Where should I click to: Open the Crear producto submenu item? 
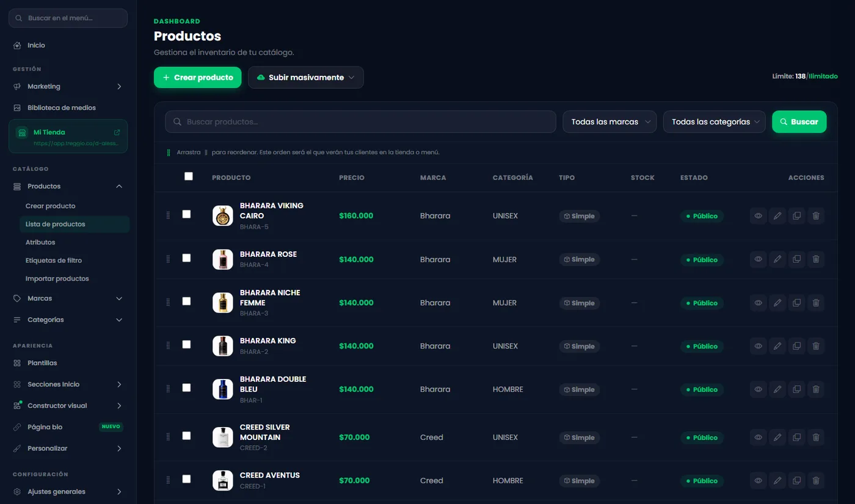click(x=51, y=206)
